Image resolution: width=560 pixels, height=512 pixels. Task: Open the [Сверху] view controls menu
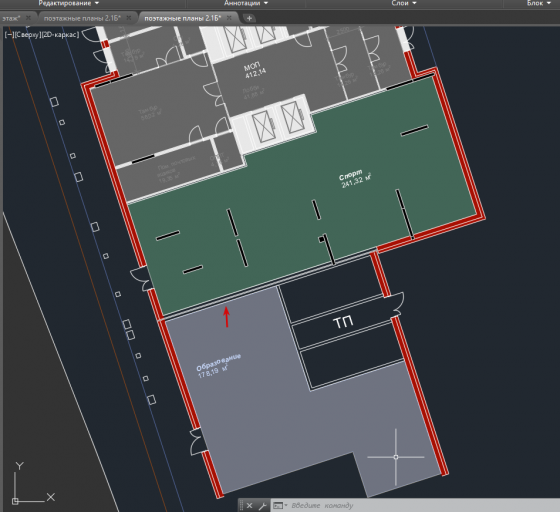[27, 35]
